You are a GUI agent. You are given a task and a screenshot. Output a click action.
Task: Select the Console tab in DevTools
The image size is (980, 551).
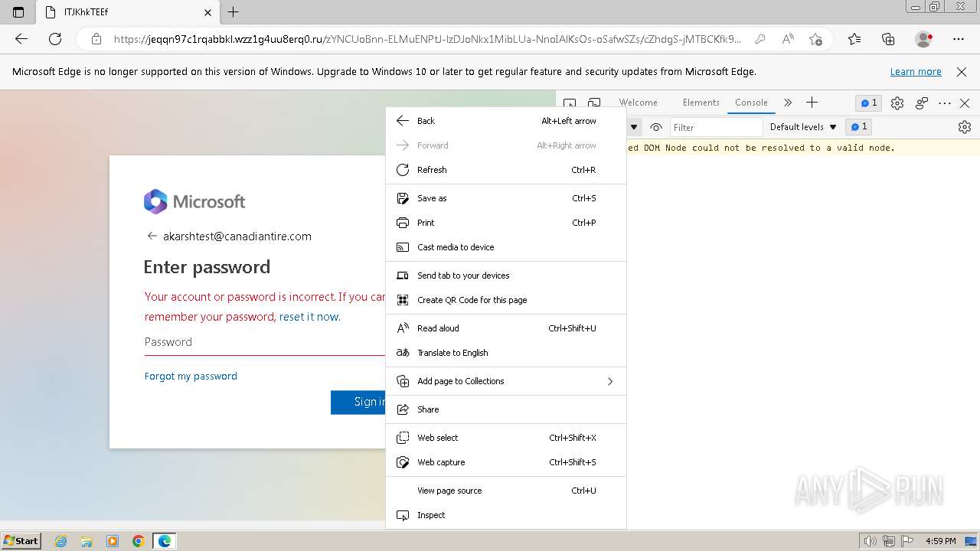(x=751, y=103)
